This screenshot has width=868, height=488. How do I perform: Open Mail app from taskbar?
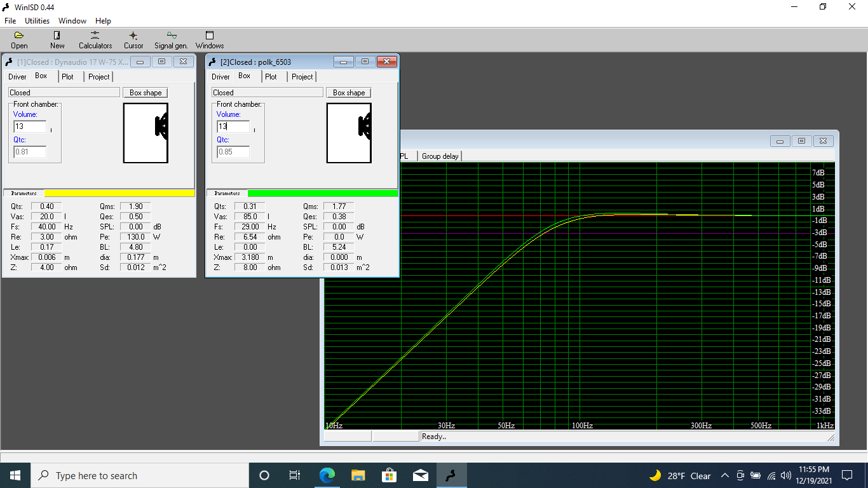coord(420,475)
